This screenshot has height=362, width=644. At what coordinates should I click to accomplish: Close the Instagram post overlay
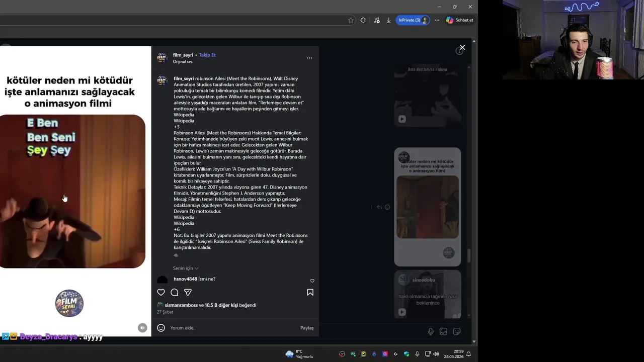[462, 47]
